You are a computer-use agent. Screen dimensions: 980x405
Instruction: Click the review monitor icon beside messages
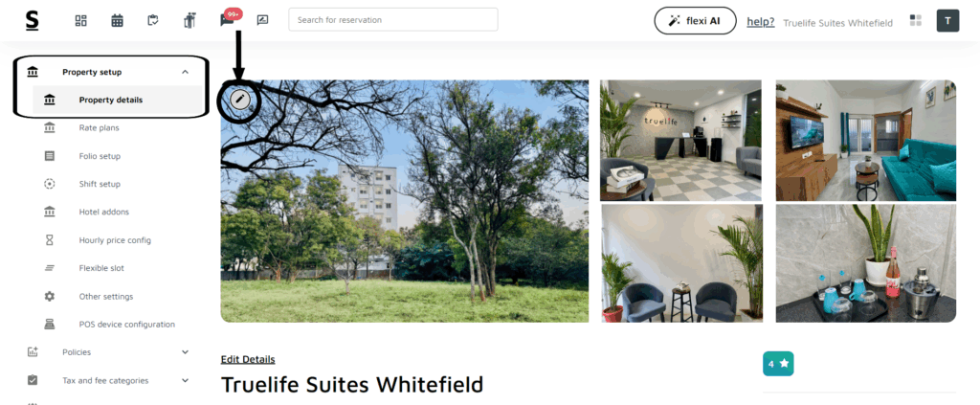tap(262, 21)
